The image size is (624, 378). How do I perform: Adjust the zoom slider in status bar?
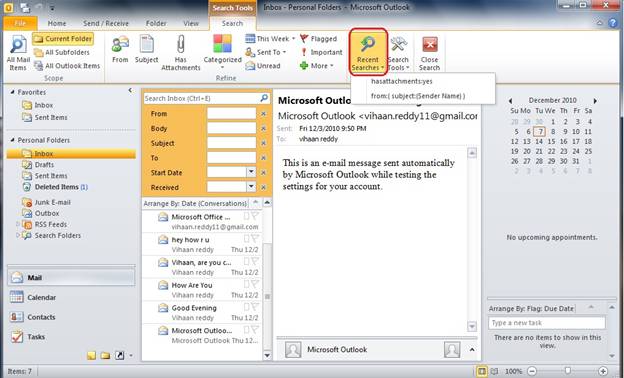tap(567, 371)
